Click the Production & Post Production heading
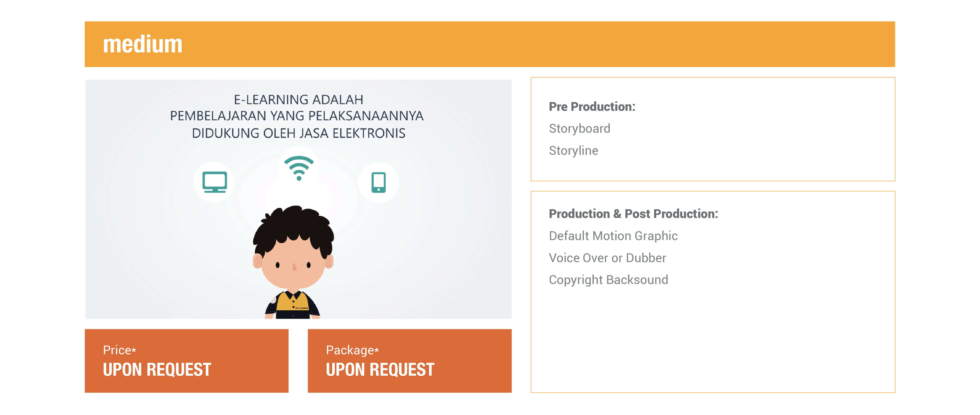Image resolution: width=980 pixels, height=415 pixels. (x=633, y=214)
